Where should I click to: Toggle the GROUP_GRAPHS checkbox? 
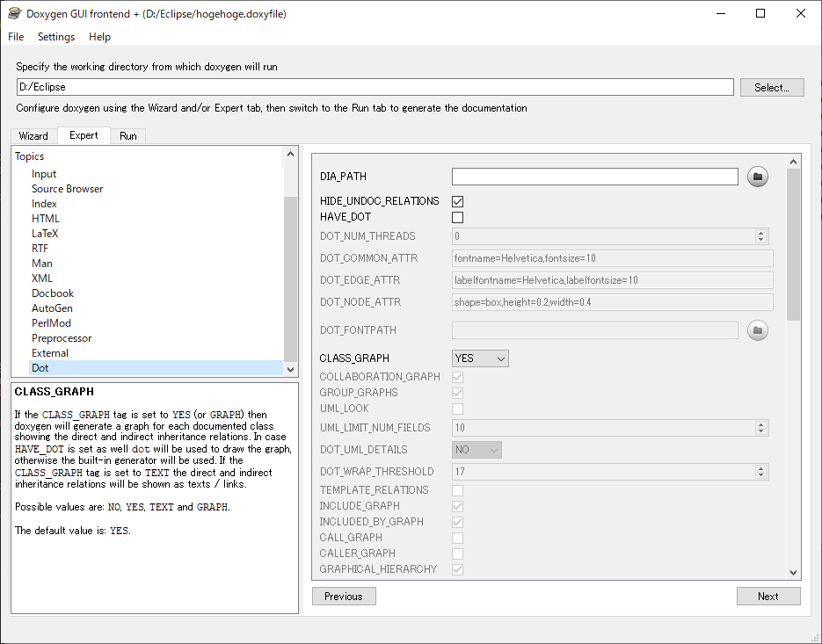pyautogui.click(x=458, y=393)
